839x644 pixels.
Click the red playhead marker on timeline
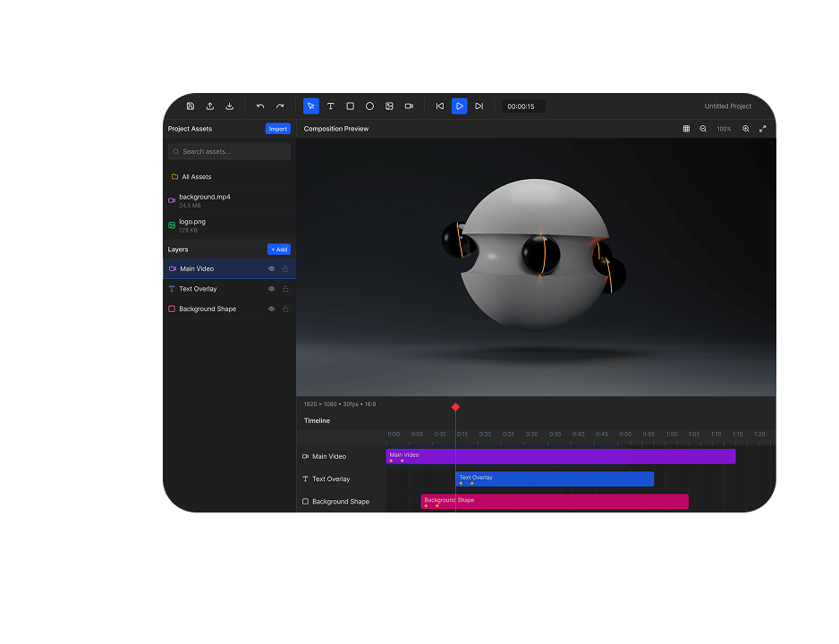click(455, 407)
